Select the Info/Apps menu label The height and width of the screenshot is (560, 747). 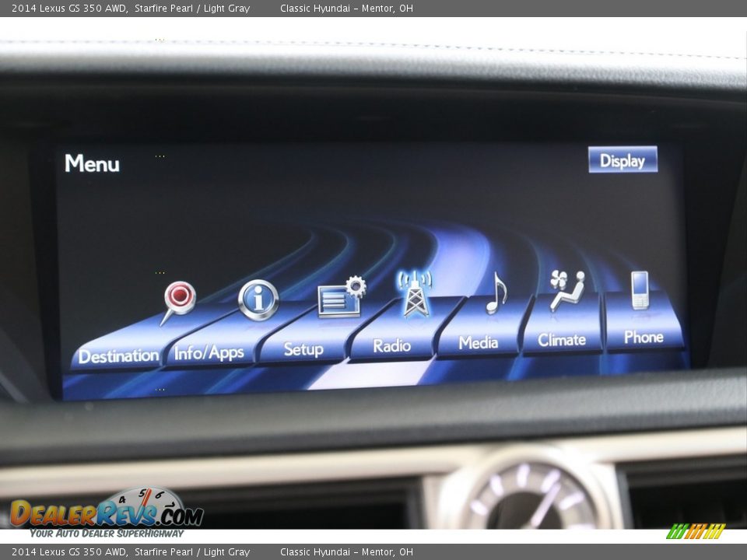pos(209,353)
